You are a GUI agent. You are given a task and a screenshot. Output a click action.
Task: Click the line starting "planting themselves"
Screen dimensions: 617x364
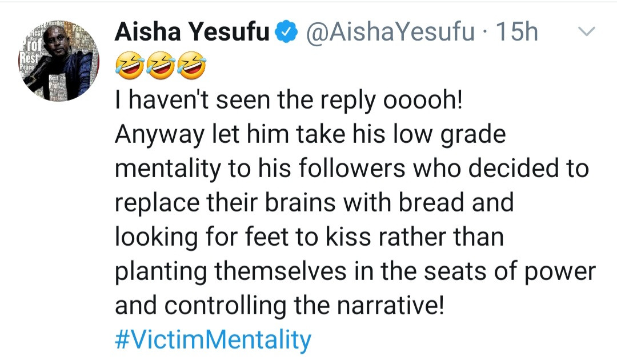(x=355, y=272)
